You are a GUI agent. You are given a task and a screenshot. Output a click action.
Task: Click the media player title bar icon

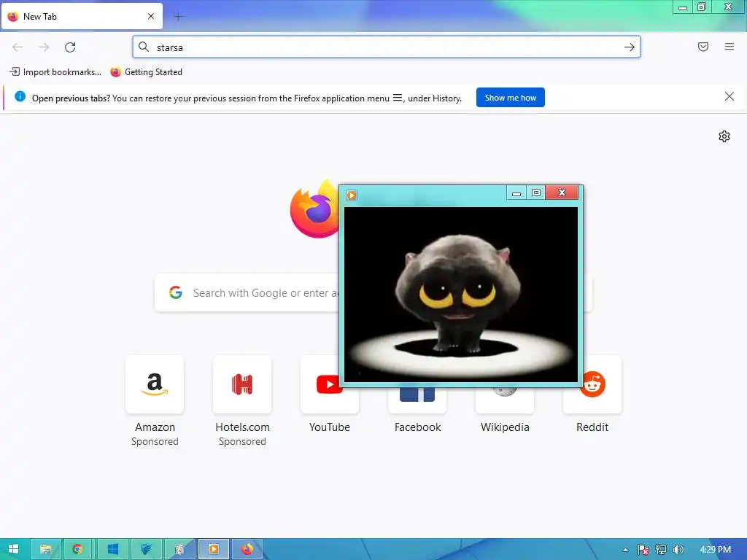pos(352,195)
